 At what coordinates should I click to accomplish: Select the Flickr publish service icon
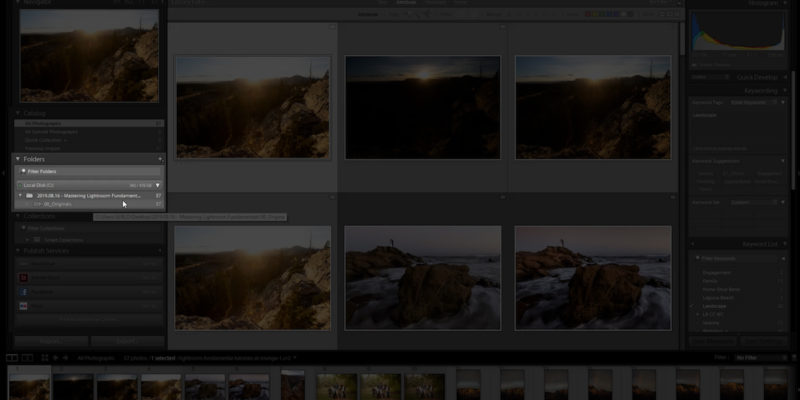[23, 306]
